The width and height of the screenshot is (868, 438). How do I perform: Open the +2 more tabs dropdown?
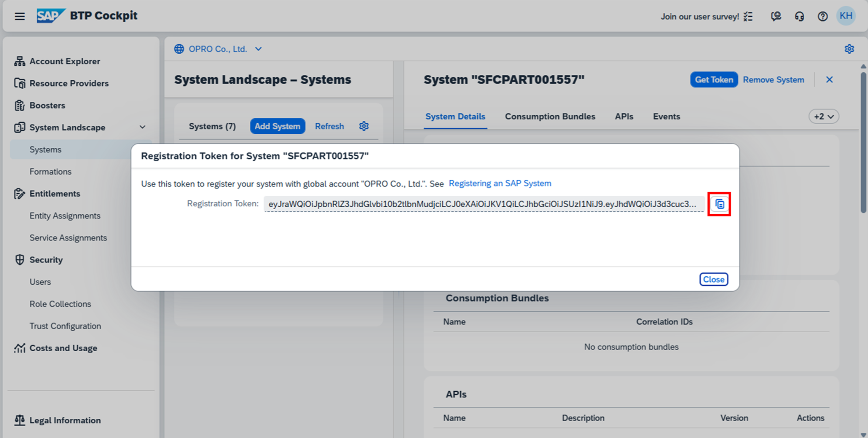click(823, 117)
